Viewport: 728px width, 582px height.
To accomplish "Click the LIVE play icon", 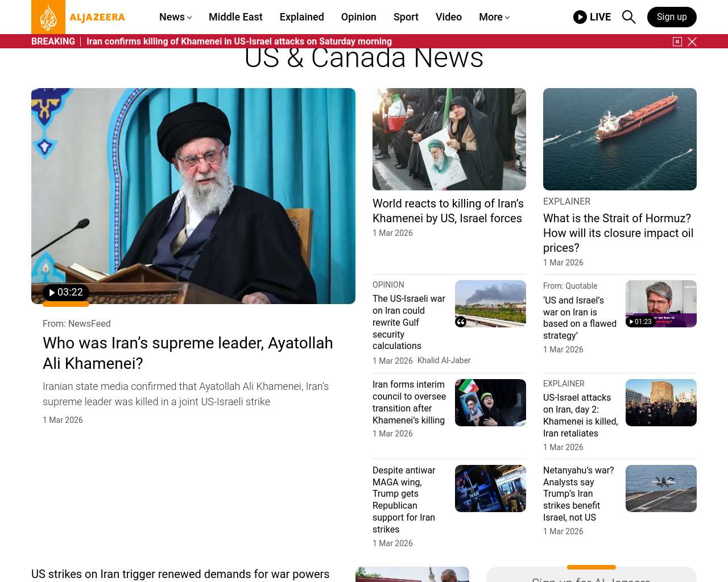I will click(580, 17).
